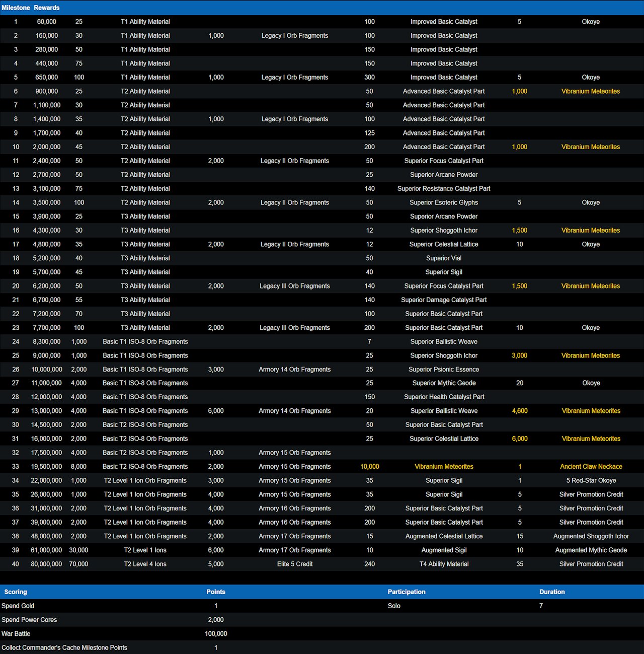Click Legacy III Orb Fragments in milestone 20
Viewport: 644px width, 654px height.
pos(295,286)
